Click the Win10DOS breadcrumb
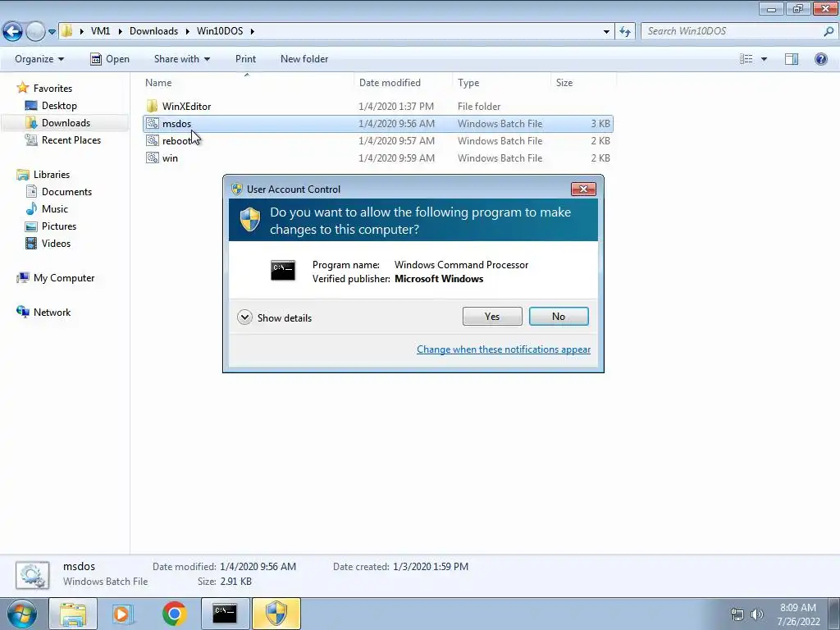 click(220, 31)
